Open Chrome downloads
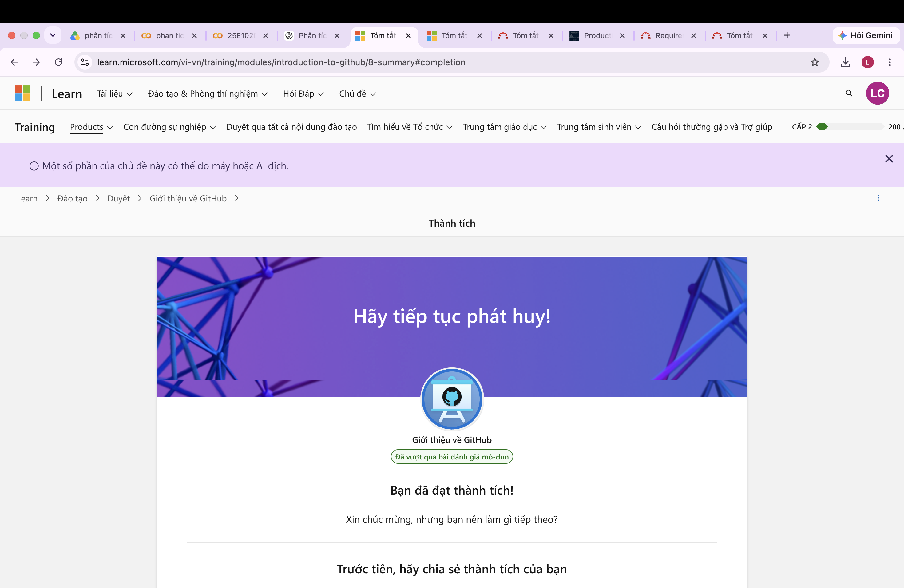904x588 pixels. pos(846,62)
